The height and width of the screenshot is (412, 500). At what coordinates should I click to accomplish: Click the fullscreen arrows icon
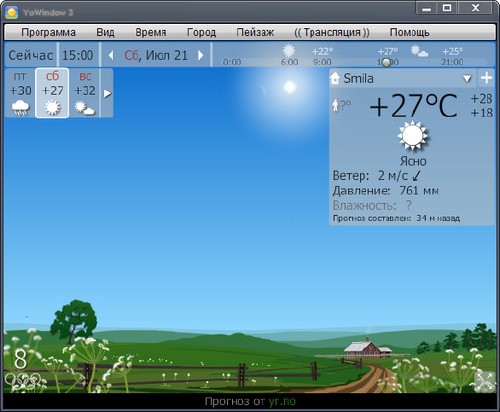click(484, 382)
